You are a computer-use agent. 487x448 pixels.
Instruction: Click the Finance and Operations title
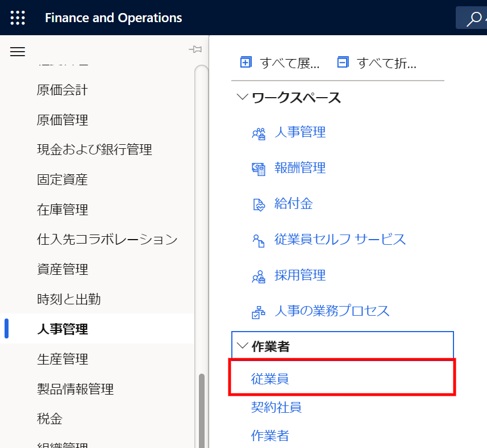[x=113, y=18]
